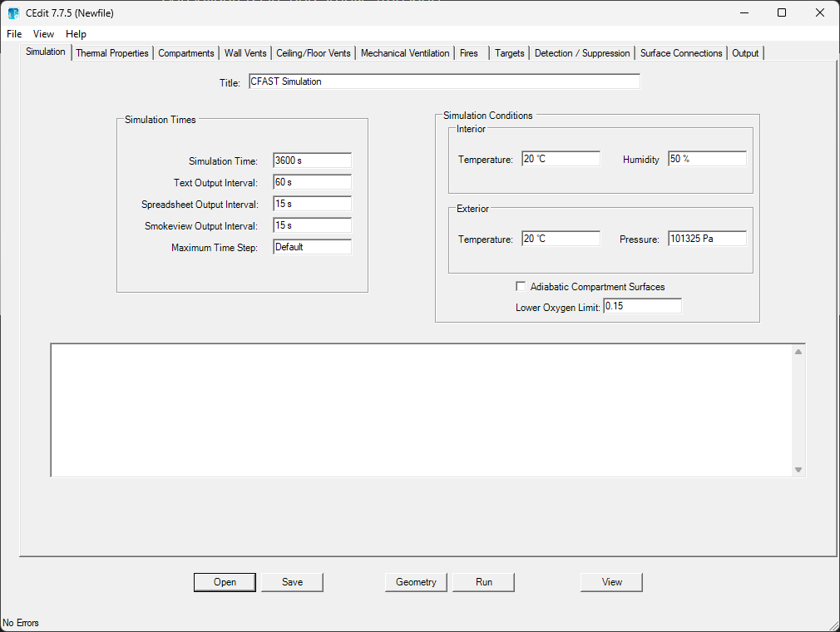The height and width of the screenshot is (632, 840).
Task: Open the View menu
Action: coord(43,34)
